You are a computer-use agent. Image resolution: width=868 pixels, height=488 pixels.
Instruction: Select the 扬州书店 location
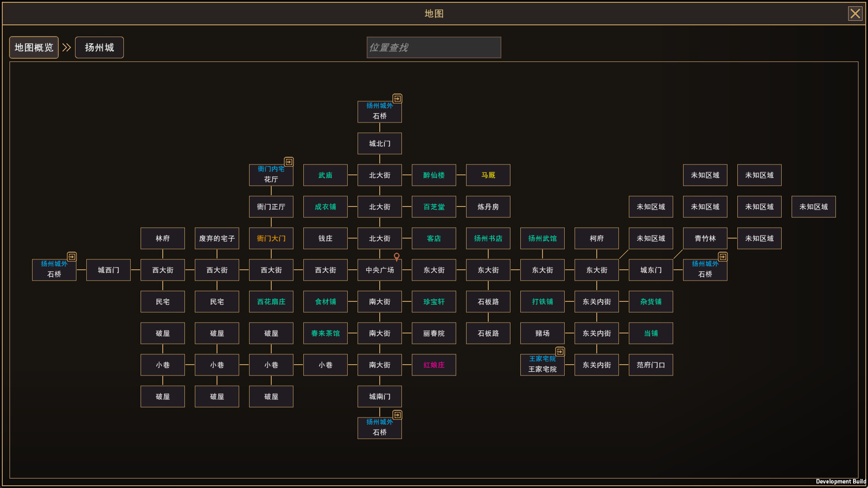488,238
